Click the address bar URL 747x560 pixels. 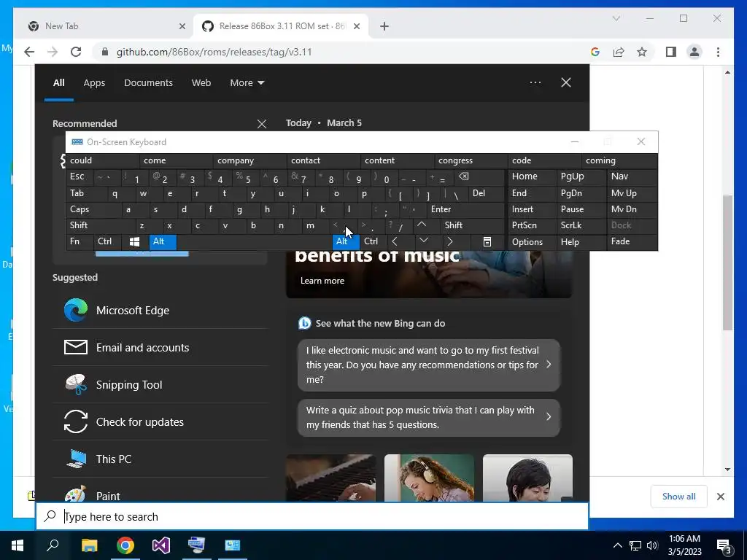(x=214, y=52)
